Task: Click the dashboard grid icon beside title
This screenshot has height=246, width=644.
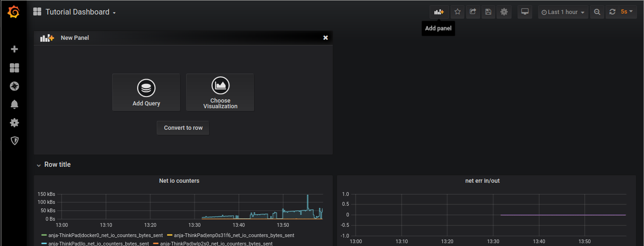Action: click(37, 12)
